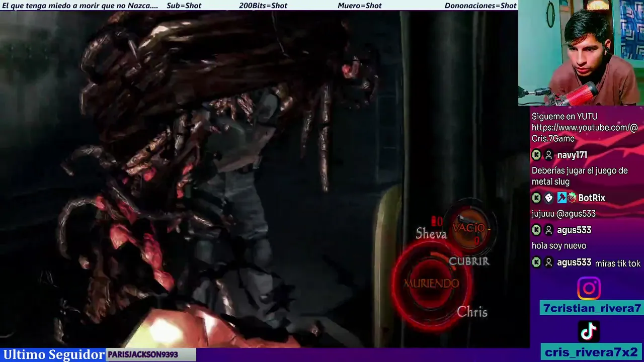Click the streamer webcam feed
Screen dimensions: 644x362
pos(581,52)
